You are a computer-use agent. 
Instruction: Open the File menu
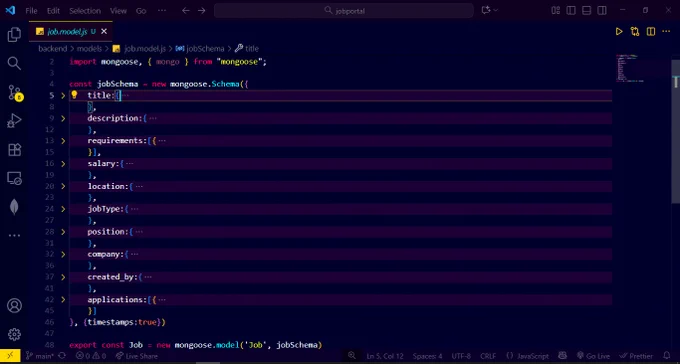pyautogui.click(x=31, y=11)
